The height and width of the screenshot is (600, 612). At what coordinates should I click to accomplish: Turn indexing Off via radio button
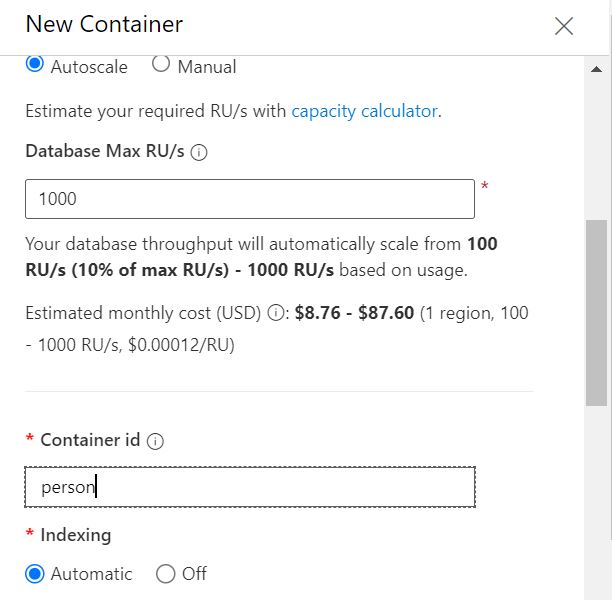point(166,574)
